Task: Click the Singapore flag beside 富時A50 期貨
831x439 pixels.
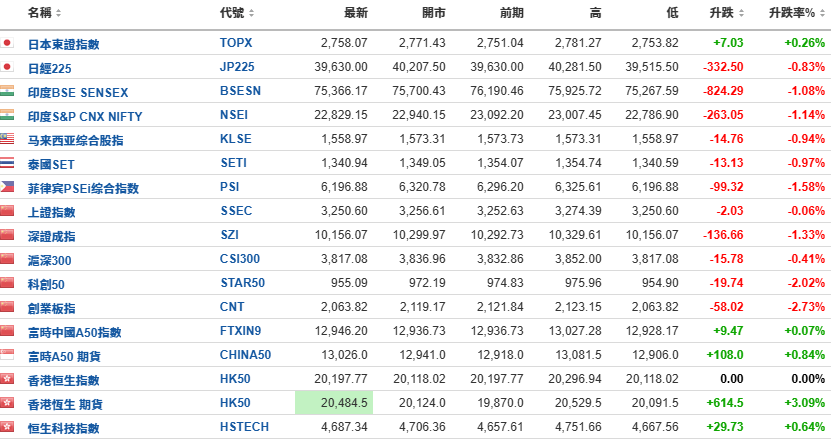Action: click(7, 355)
